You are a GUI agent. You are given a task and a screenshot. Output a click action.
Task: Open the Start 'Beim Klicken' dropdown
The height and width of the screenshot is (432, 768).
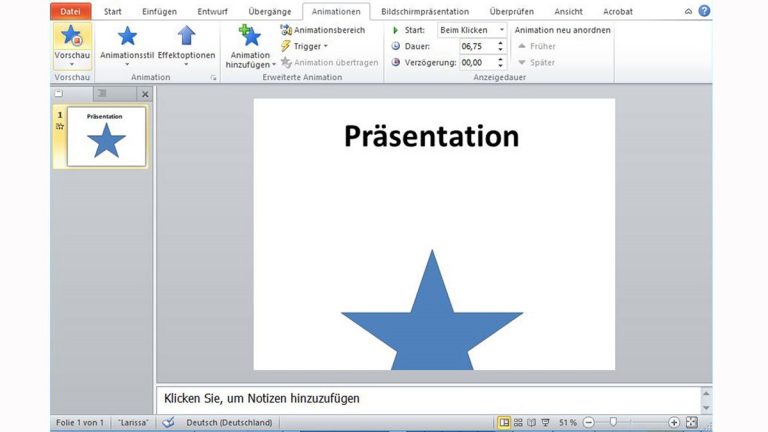[472, 30]
